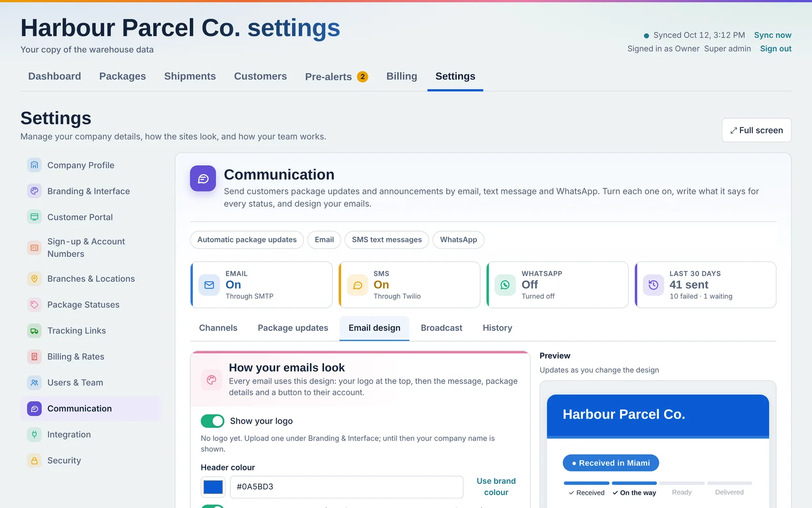Click the Security padlock icon
Screen dimensions: 812x508
[35, 461]
